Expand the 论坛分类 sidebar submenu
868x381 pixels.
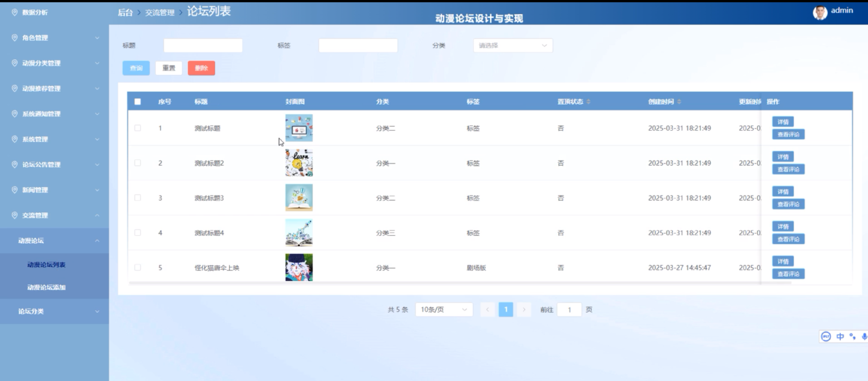point(54,311)
